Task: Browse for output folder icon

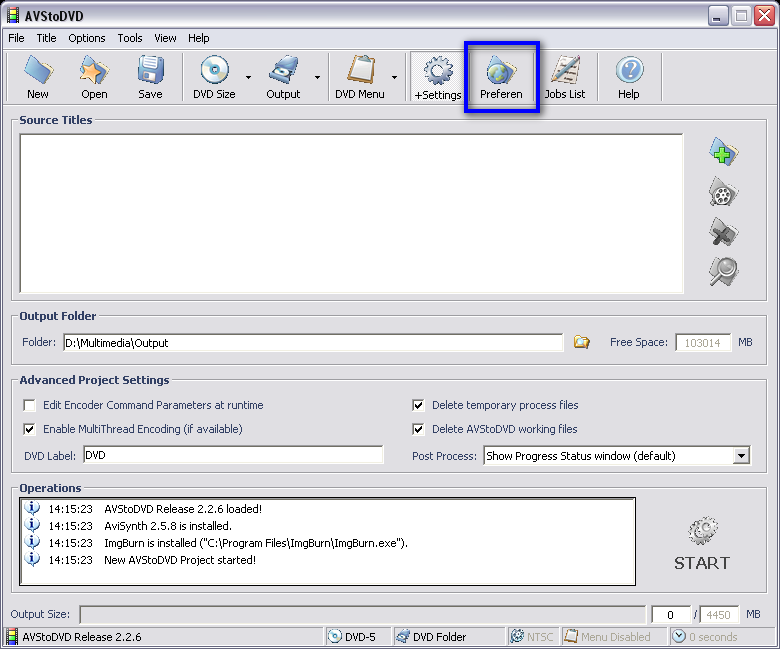Action: pyautogui.click(x=582, y=342)
